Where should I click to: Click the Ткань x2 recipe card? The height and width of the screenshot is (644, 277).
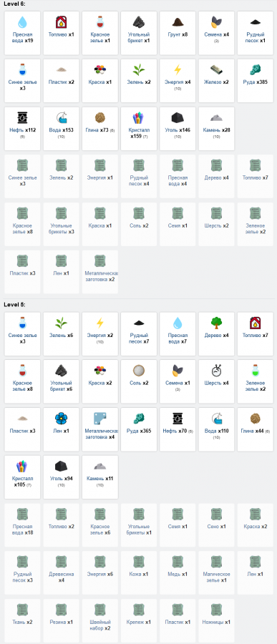point(22,620)
